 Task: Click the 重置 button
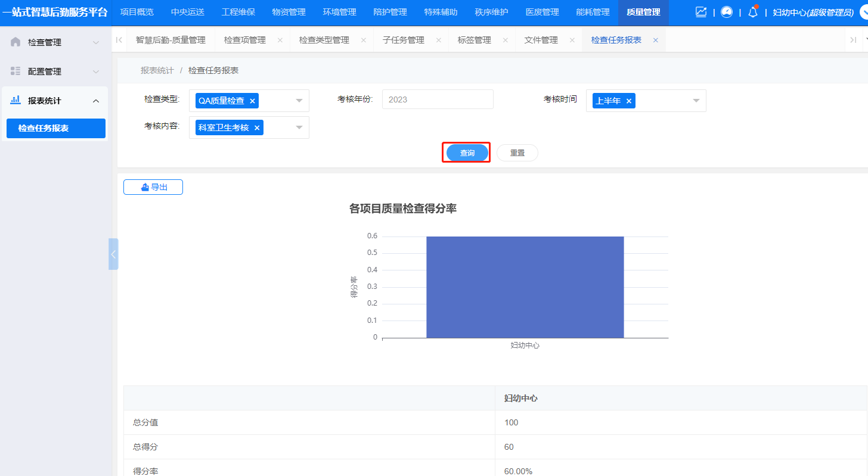pyautogui.click(x=517, y=153)
